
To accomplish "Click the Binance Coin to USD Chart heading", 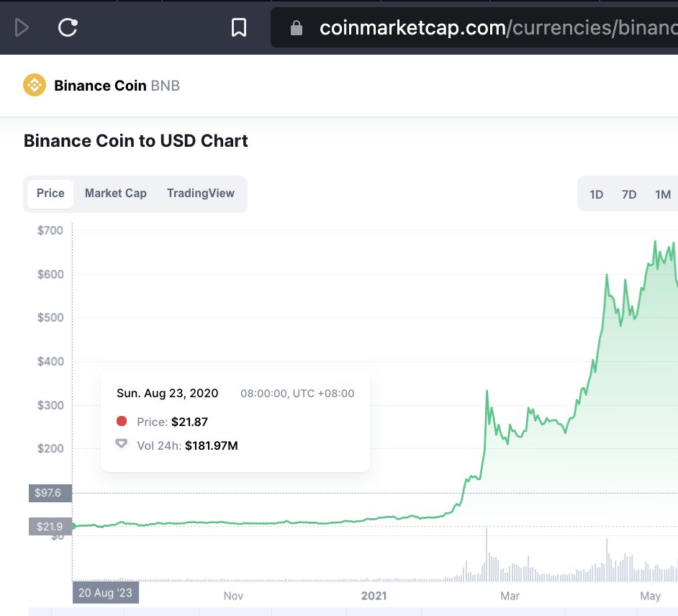I will tap(136, 141).
